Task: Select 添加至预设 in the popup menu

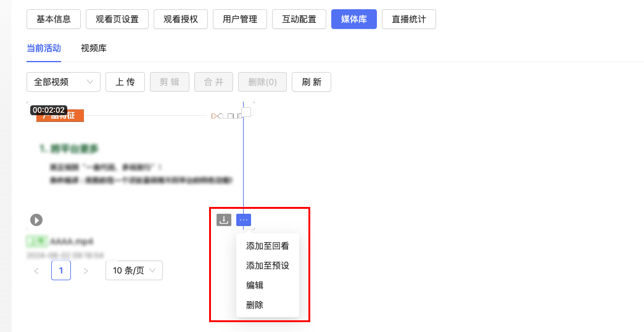Action: 267,265
